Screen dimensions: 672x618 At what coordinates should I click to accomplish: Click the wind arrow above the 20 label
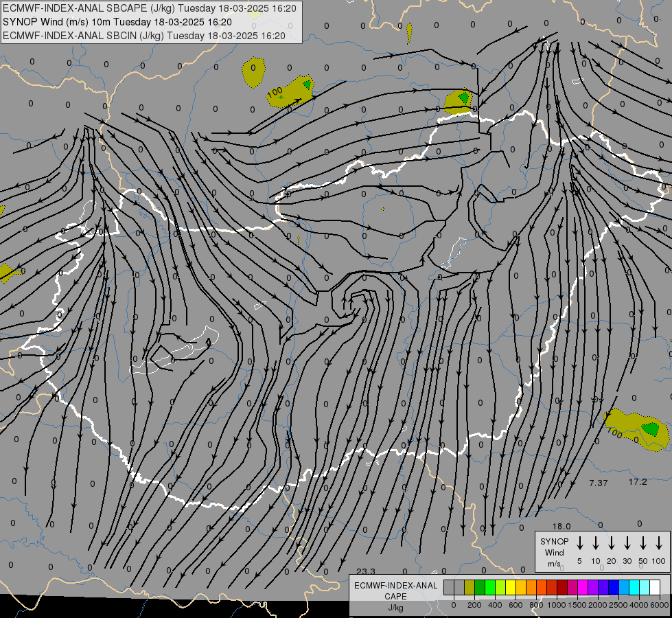(x=612, y=543)
